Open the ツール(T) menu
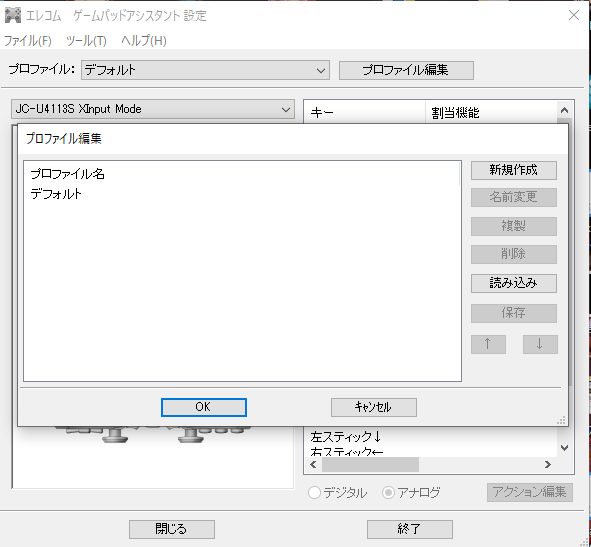 click(x=86, y=41)
